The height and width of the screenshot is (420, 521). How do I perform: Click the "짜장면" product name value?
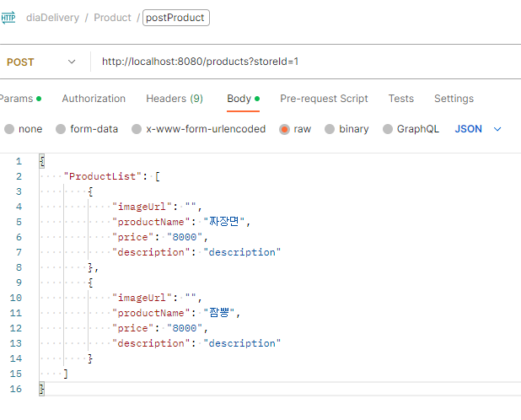click(224, 222)
